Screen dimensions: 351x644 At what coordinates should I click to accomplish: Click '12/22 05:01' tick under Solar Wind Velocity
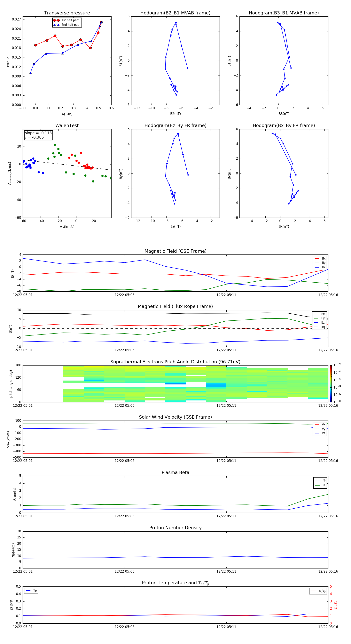[x=23, y=461]
